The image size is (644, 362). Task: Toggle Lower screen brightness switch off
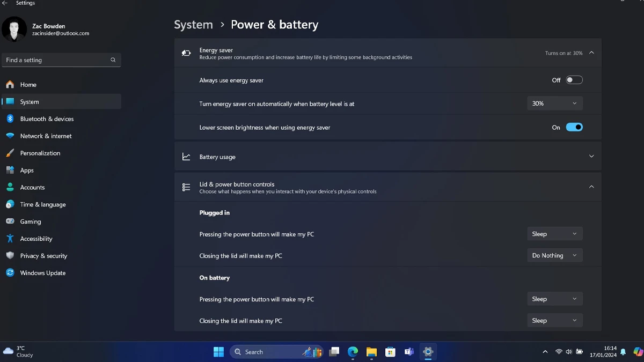coord(574,128)
